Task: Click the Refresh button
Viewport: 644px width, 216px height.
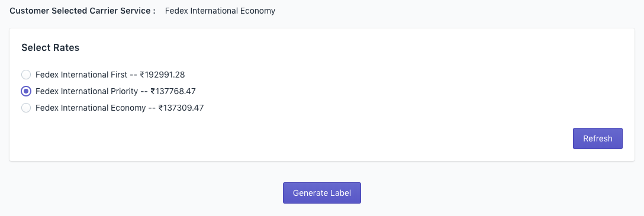Action: pos(598,138)
